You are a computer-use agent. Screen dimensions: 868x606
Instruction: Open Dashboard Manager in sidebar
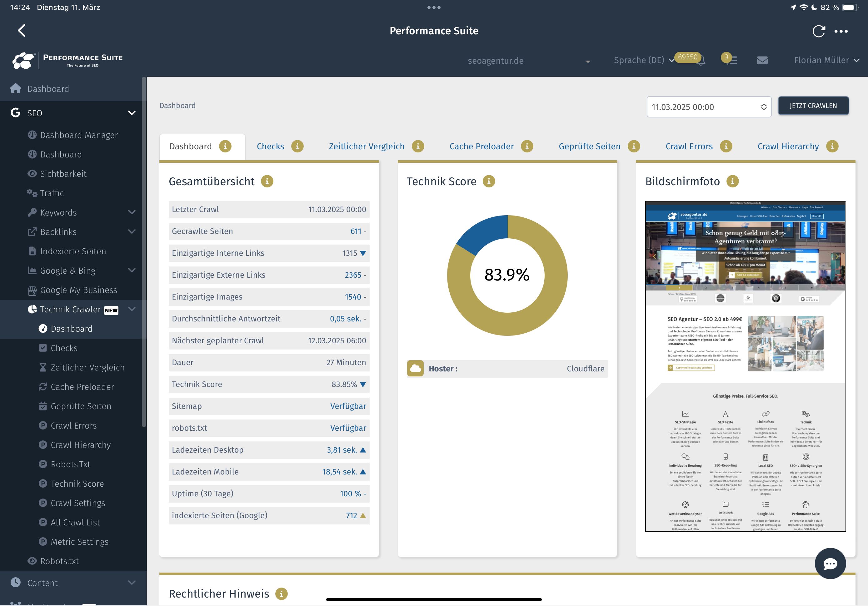click(79, 135)
